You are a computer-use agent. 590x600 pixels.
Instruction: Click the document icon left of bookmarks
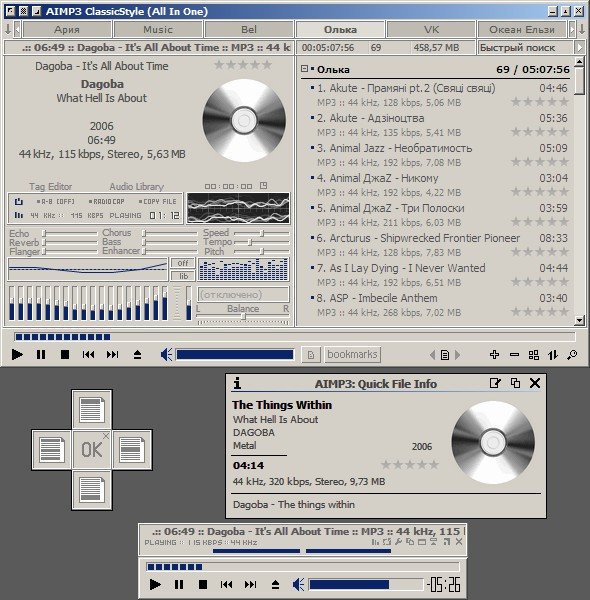[311, 355]
